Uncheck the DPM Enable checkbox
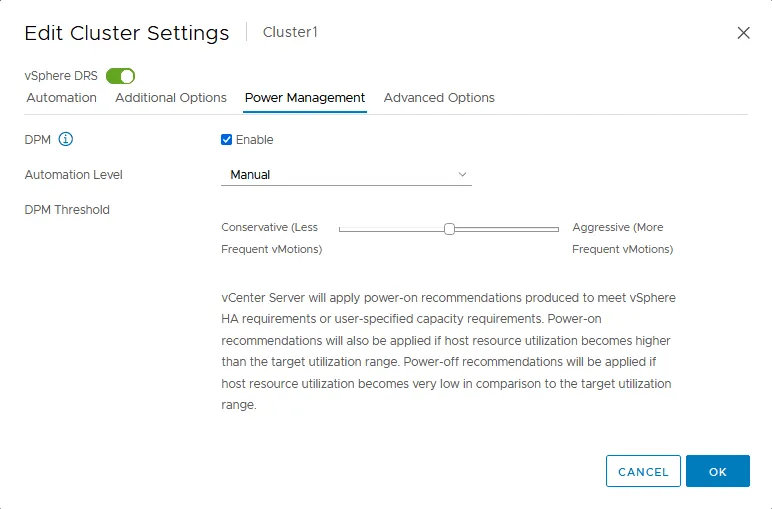Screen dimensions: 772x509 (227, 140)
